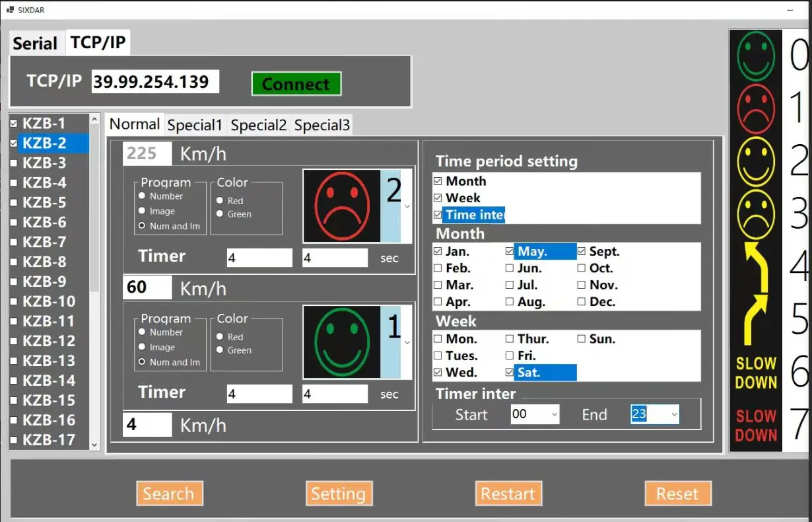The width and height of the screenshot is (812, 522).
Task: Click the yellow SLOW DOWN sign icon
Action: coord(756,373)
